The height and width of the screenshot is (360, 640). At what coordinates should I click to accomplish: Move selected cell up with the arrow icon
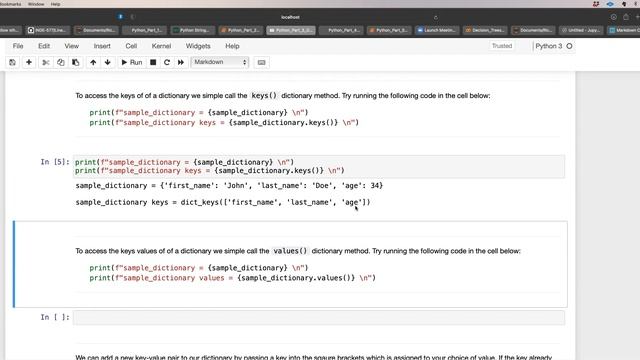[x=93, y=62]
